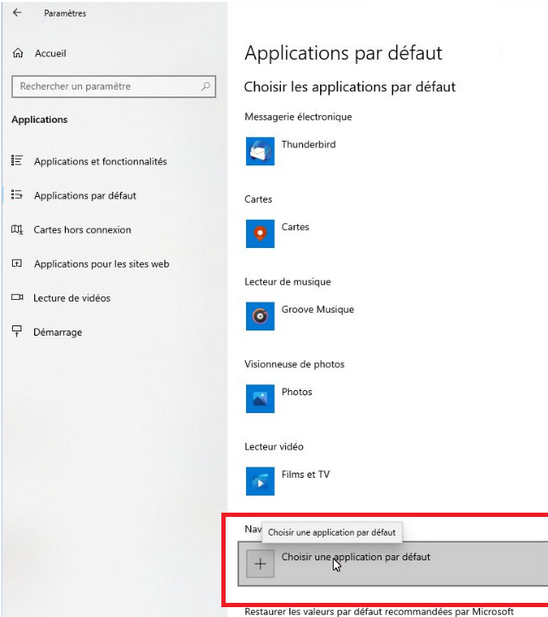Image resolution: width=548 pixels, height=617 pixels.
Task: Click the Thunderbird app icon
Action: [x=260, y=151]
